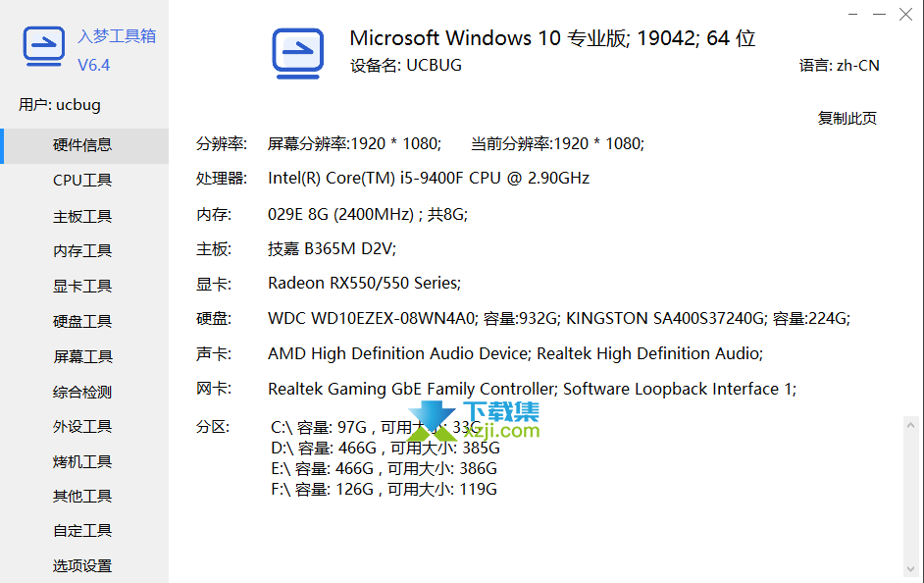Click the D:\ 容量: 466G partition line
This screenshot has height=583, width=924.
(x=385, y=449)
